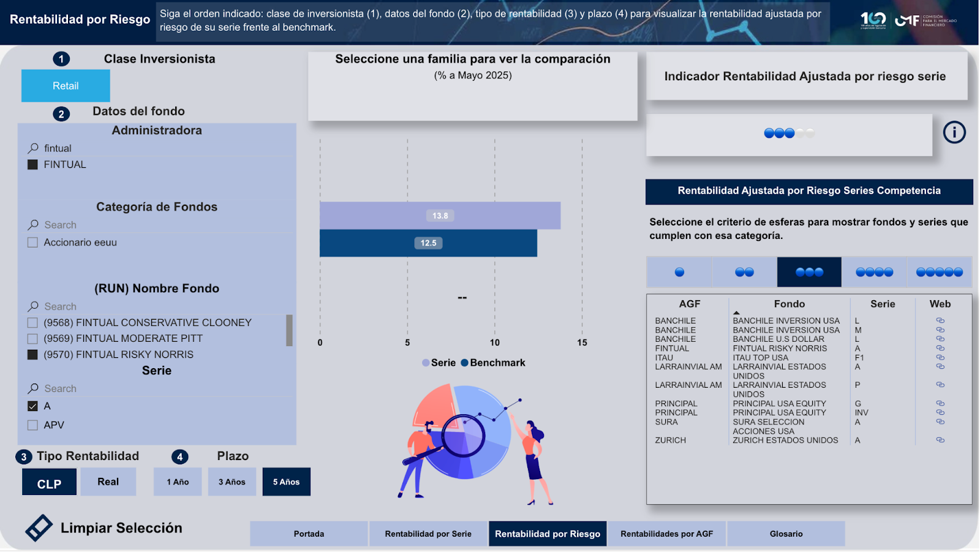Check the Accionario eeuu category

coord(33,243)
